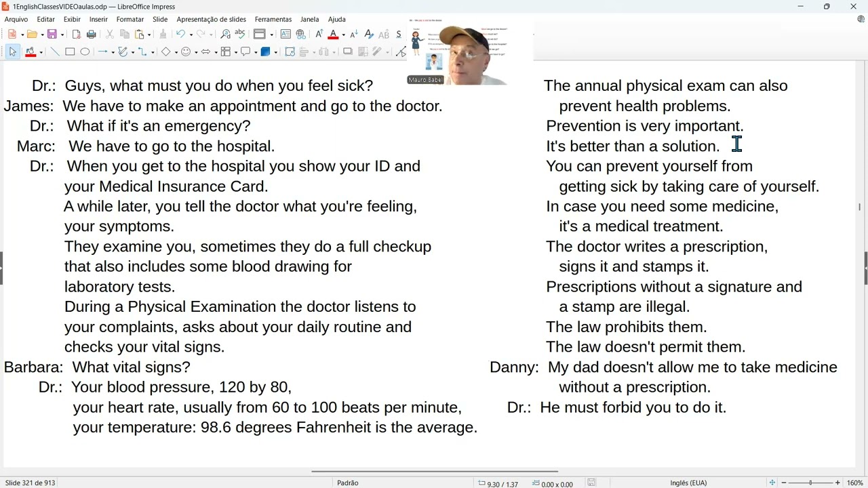Select the Ellipse shape tool
Viewport: 868px width, 488px height.
coord(85,52)
